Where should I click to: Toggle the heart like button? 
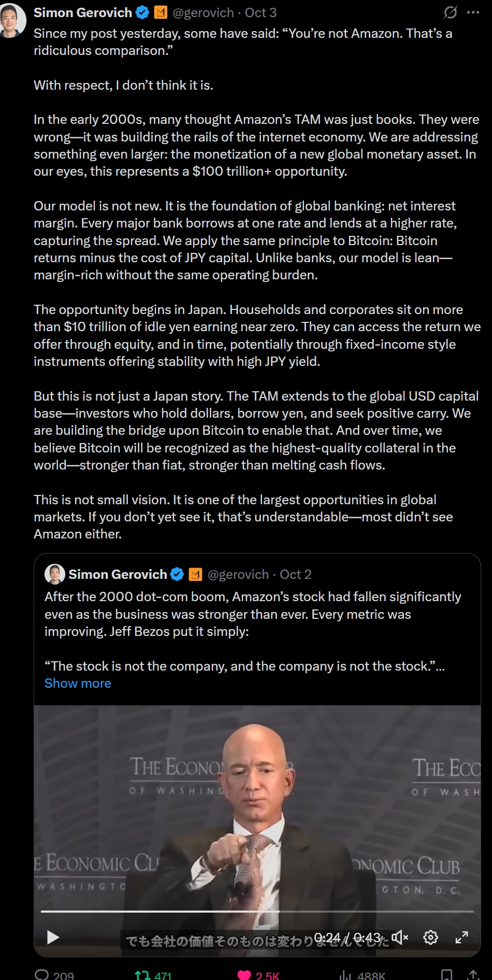click(x=244, y=975)
